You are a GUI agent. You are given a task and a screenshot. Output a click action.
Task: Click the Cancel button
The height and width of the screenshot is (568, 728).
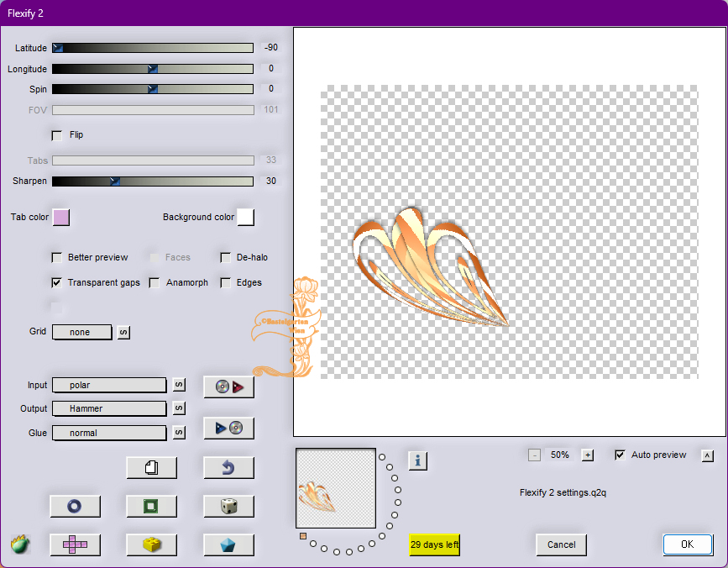[x=561, y=544]
